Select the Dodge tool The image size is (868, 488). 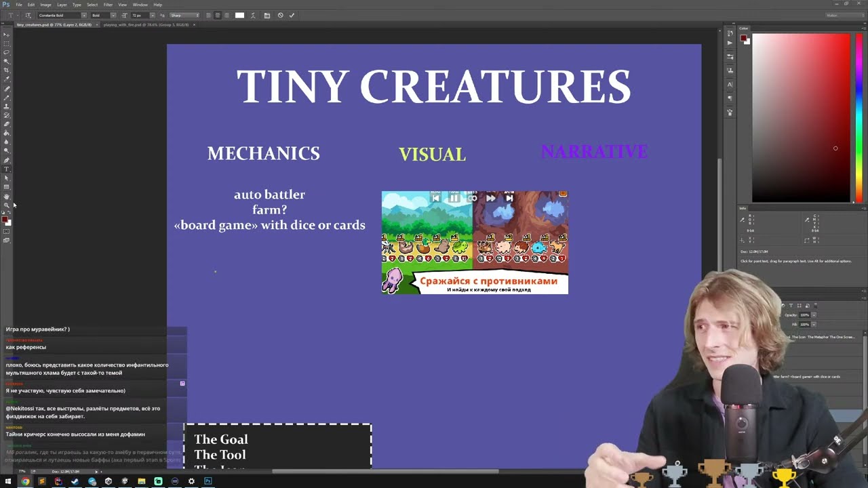[x=7, y=150]
